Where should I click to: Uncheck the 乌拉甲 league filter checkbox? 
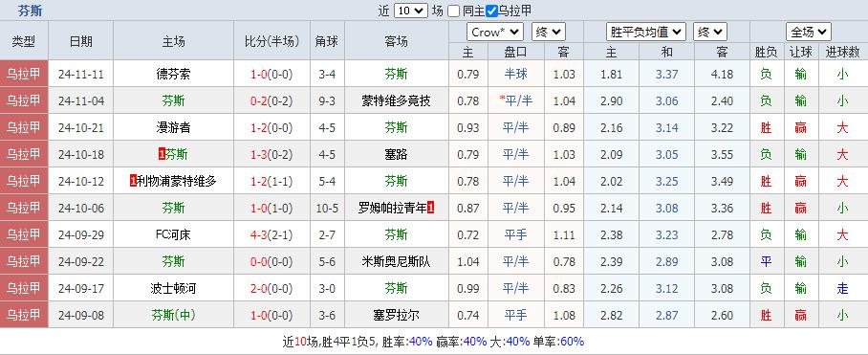(491, 11)
